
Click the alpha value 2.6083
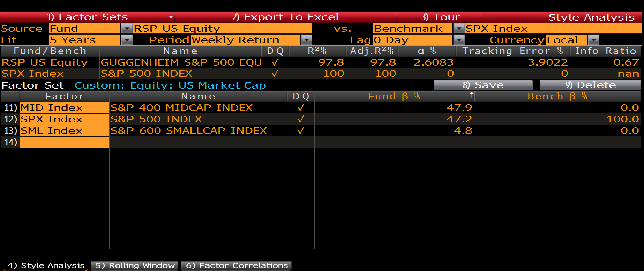[434, 62]
